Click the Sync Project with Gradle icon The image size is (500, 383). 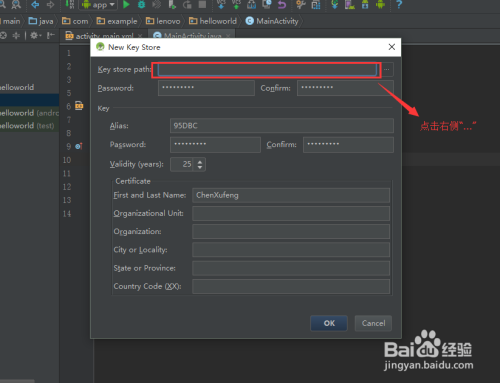[x=334, y=4]
